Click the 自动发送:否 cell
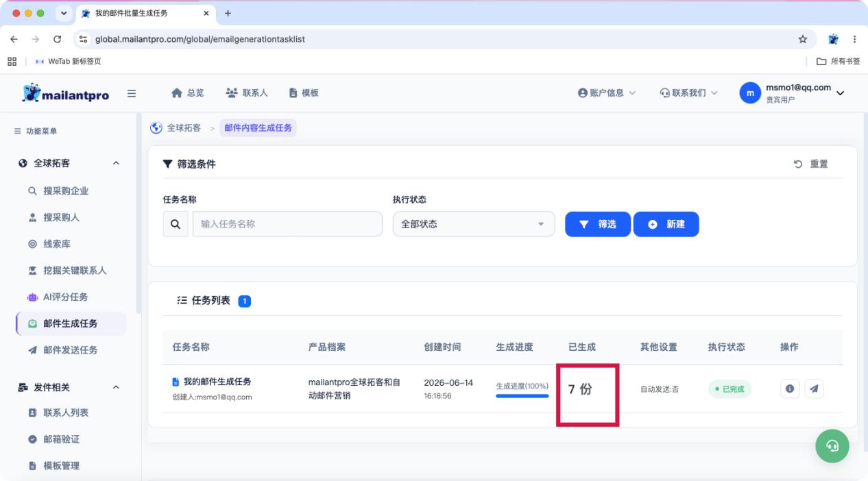This screenshot has width=868, height=481. [660, 389]
